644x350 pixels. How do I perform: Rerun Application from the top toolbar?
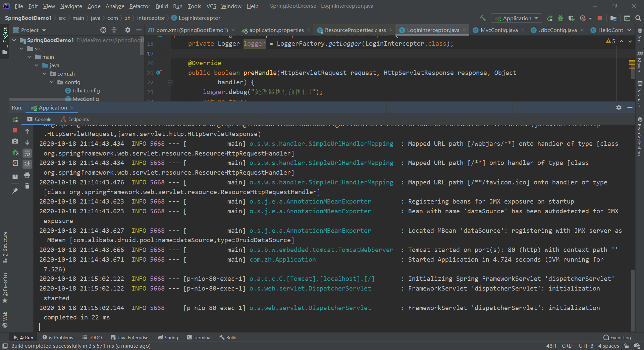(550, 18)
